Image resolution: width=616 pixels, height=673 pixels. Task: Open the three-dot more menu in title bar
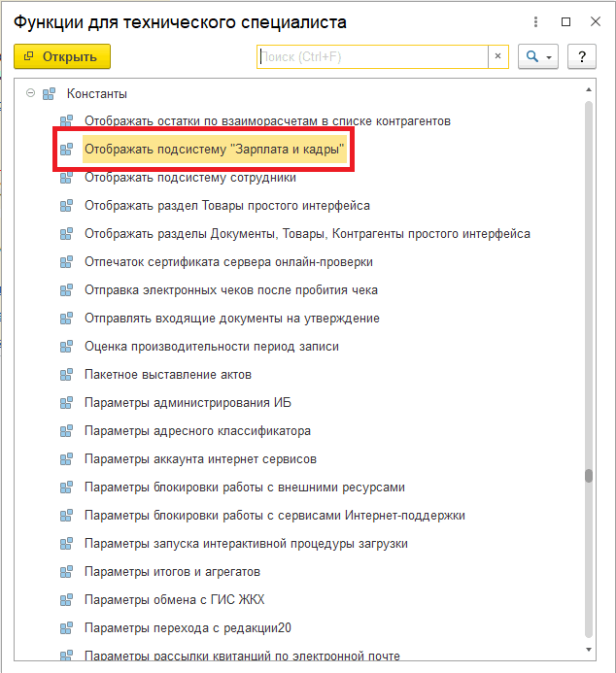(x=535, y=21)
